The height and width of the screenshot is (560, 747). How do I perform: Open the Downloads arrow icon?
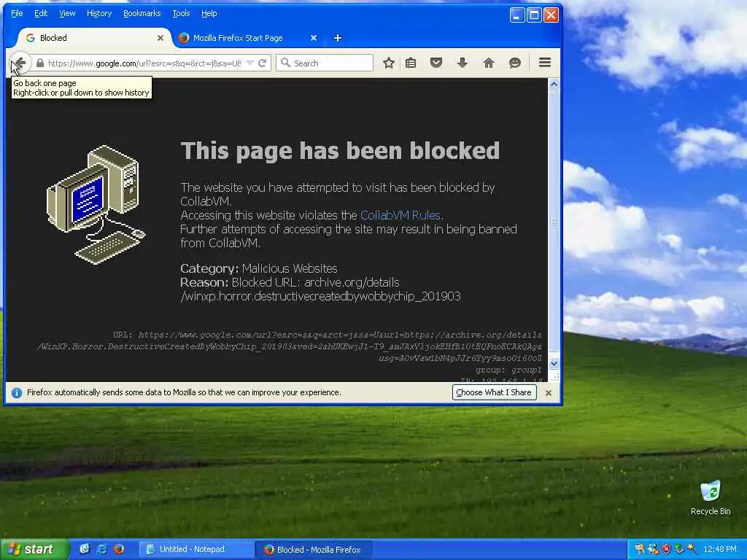462,63
